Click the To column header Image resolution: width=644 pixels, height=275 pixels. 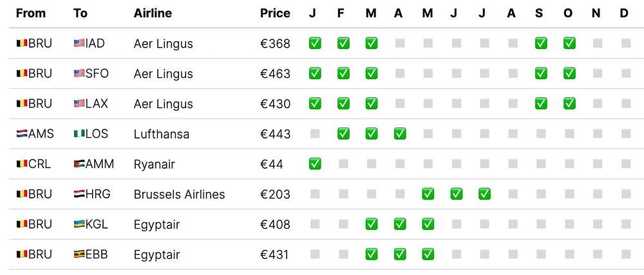(80, 14)
